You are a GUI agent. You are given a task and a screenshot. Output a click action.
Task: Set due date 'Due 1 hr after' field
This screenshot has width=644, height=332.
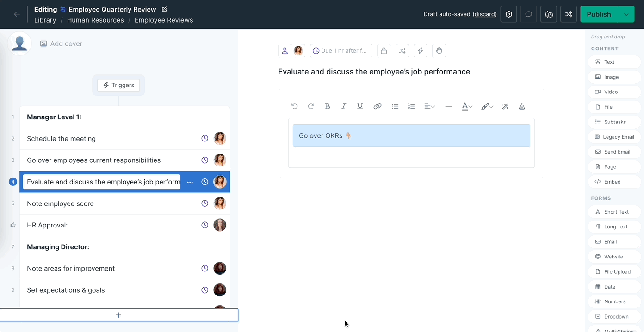[x=341, y=51]
